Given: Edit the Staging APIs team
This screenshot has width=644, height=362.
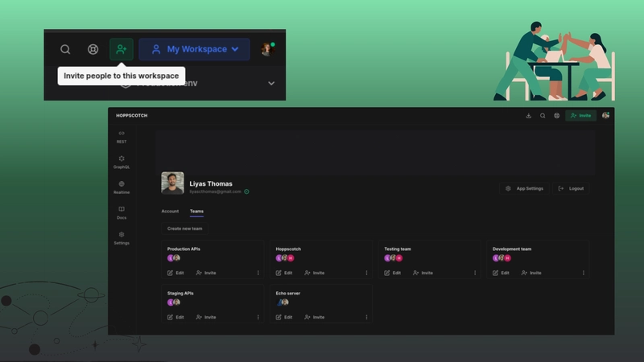Looking at the screenshot, I should coord(175,317).
